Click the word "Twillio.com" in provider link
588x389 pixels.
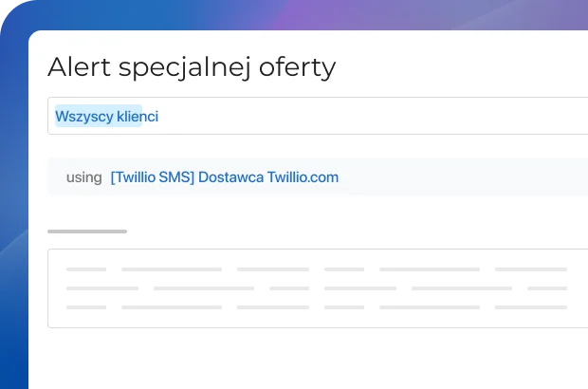pos(303,177)
